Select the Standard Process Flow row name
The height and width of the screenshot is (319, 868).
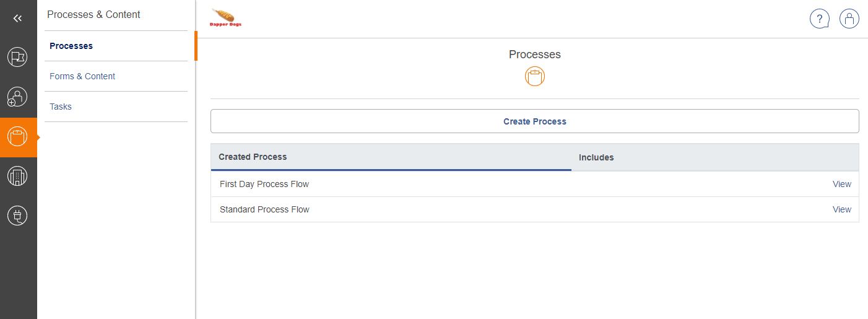tap(264, 209)
